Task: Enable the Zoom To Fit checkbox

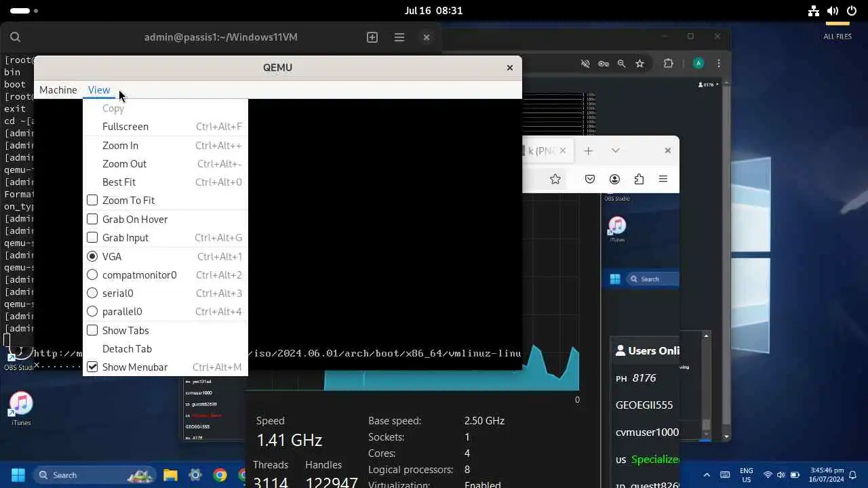Action: [x=92, y=200]
